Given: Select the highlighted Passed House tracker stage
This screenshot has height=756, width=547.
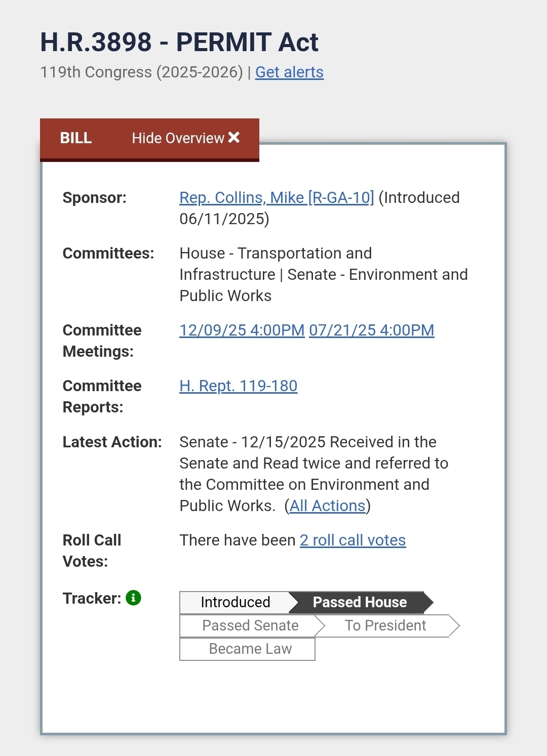Looking at the screenshot, I should (360, 602).
